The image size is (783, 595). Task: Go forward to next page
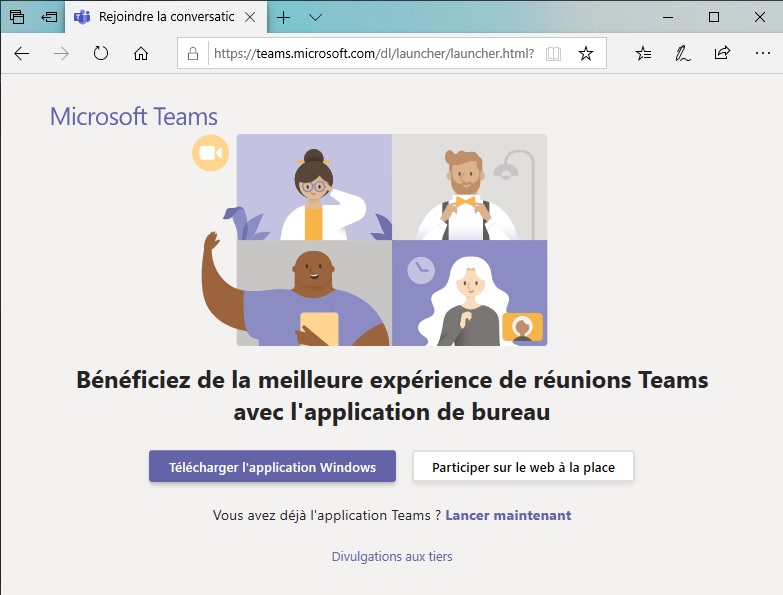61,53
